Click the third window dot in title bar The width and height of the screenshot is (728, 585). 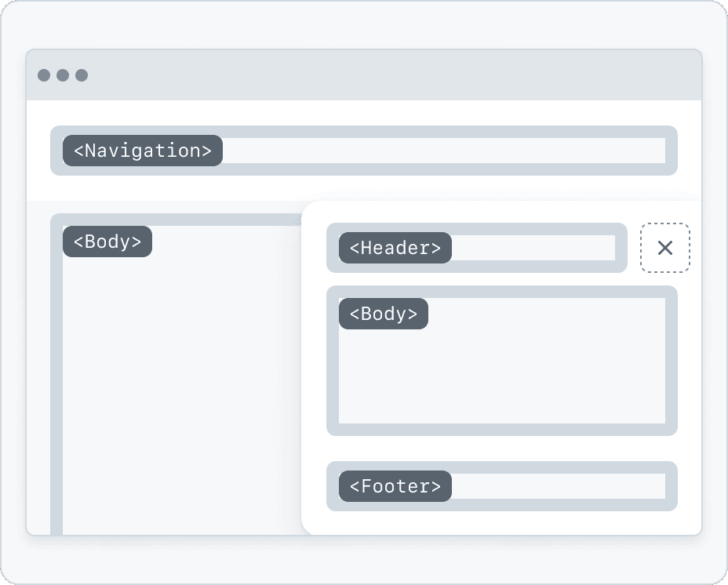(x=82, y=75)
